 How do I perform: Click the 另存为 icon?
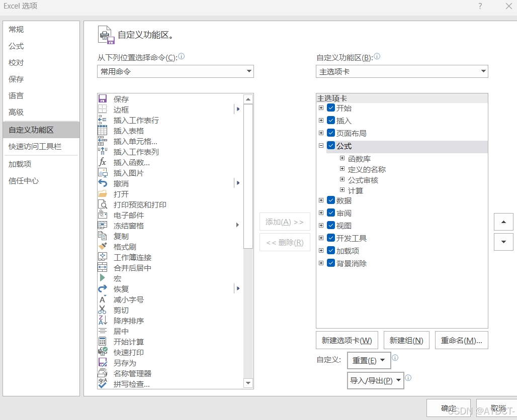coord(103,362)
